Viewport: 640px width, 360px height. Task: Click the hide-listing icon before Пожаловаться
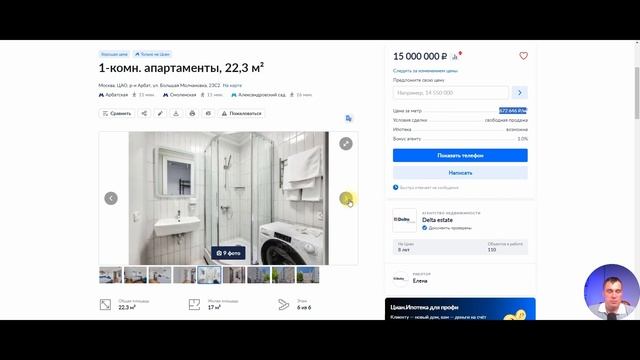[208, 113]
